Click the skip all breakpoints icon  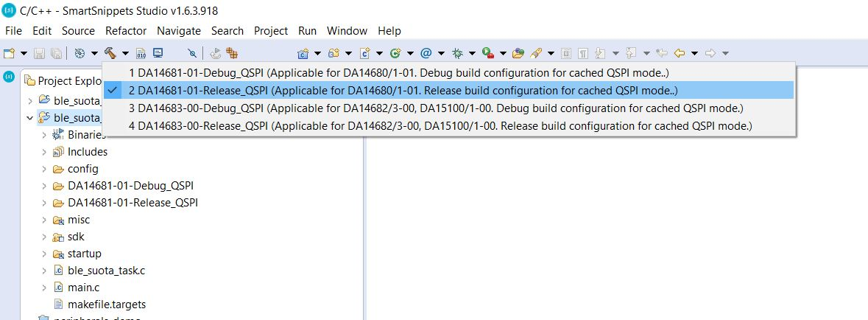point(192,53)
